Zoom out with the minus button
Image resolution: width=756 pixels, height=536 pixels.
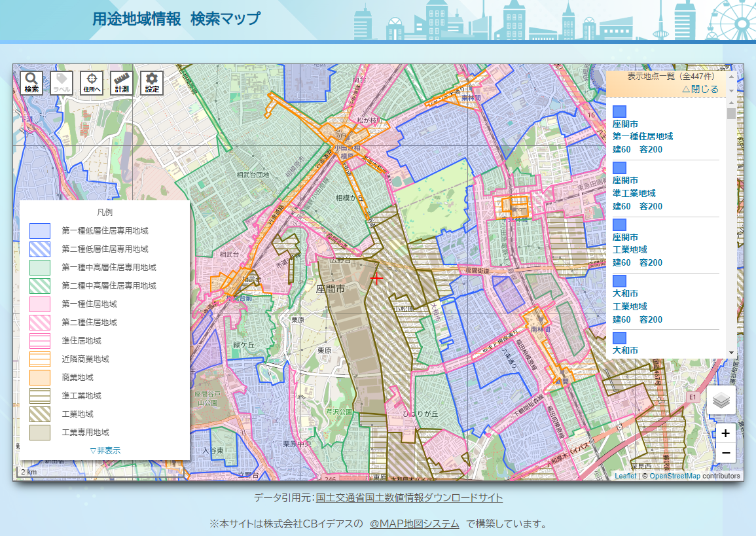pyautogui.click(x=725, y=453)
